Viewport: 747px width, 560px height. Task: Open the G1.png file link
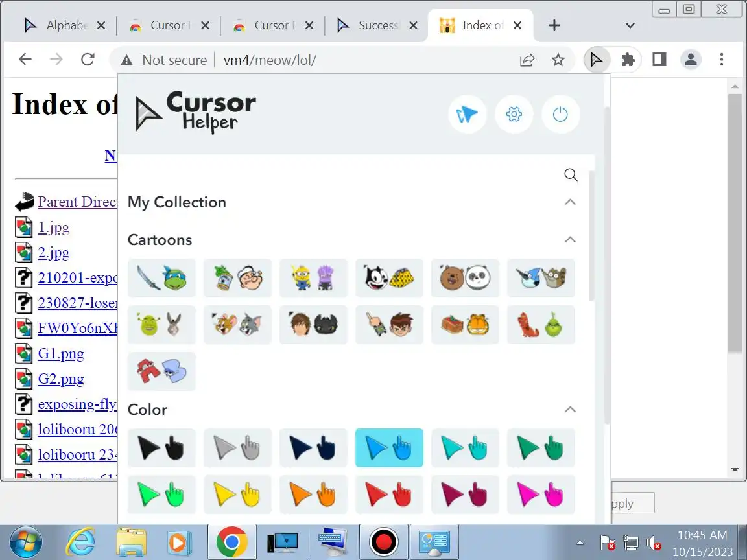(61, 353)
